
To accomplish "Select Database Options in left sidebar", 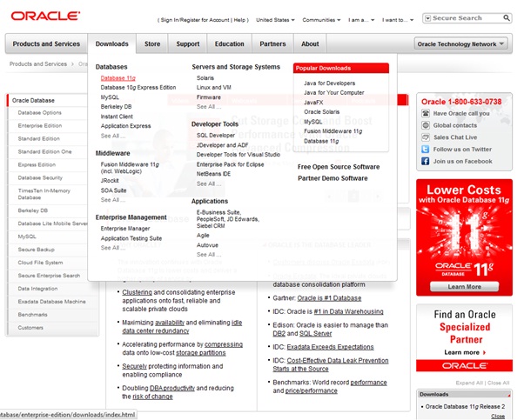I will [x=39, y=113].
